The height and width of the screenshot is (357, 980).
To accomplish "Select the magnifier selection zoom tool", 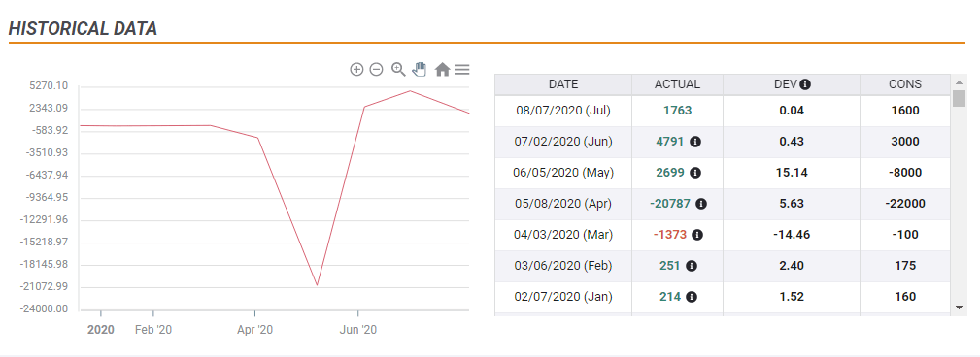I will (398, 69).
